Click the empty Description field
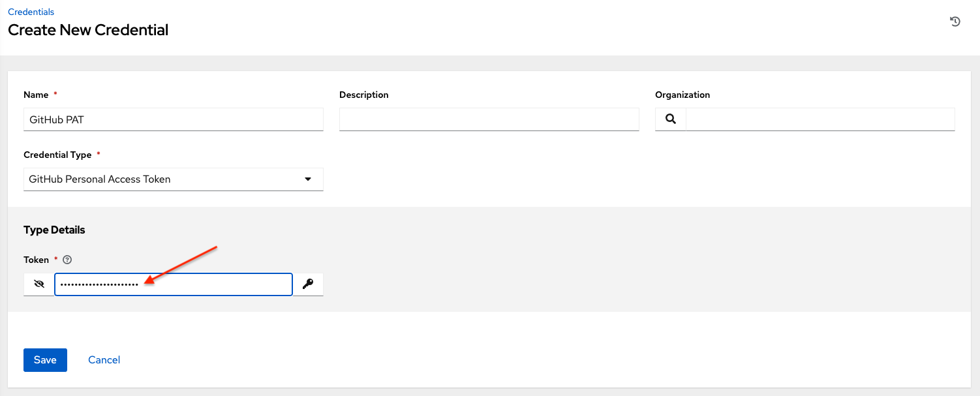 [489, 119]
